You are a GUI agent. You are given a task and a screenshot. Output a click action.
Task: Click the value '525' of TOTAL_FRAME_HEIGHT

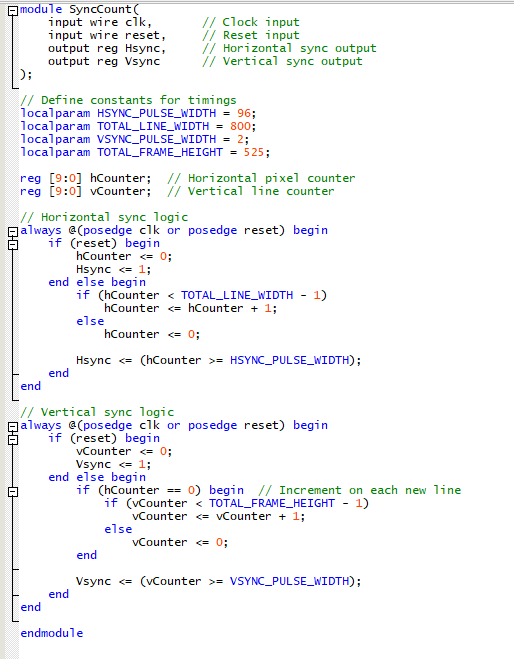click(254, 152)
